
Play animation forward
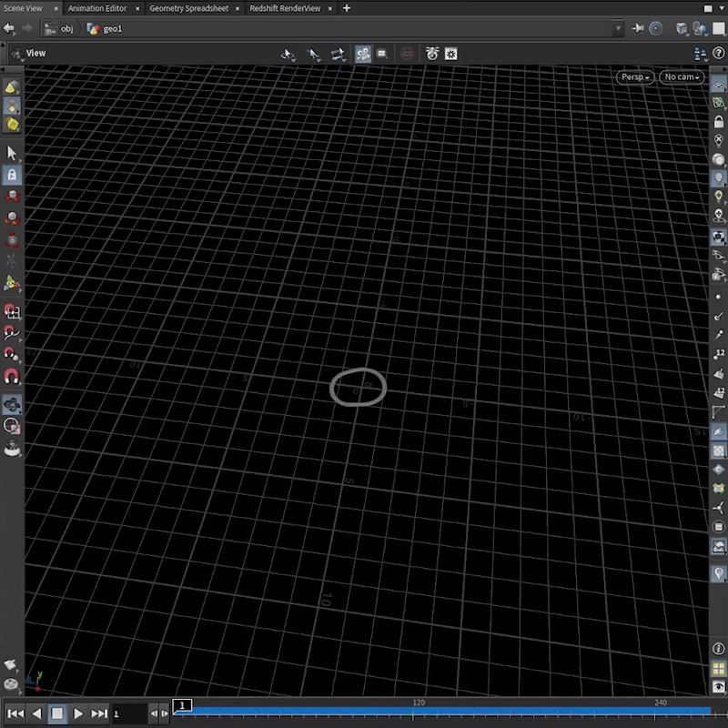pyautogui.click(x=78, y=713)
